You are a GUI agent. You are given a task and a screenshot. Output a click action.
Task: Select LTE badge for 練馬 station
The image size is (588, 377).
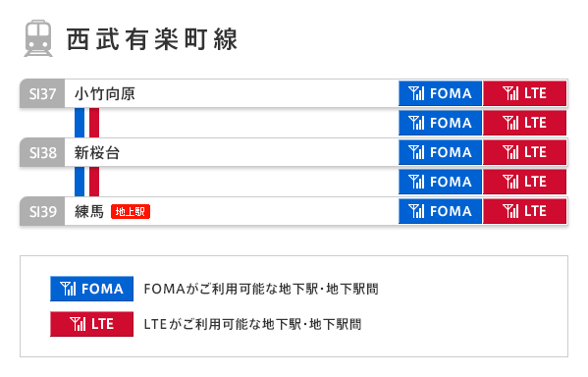[524, 211]
